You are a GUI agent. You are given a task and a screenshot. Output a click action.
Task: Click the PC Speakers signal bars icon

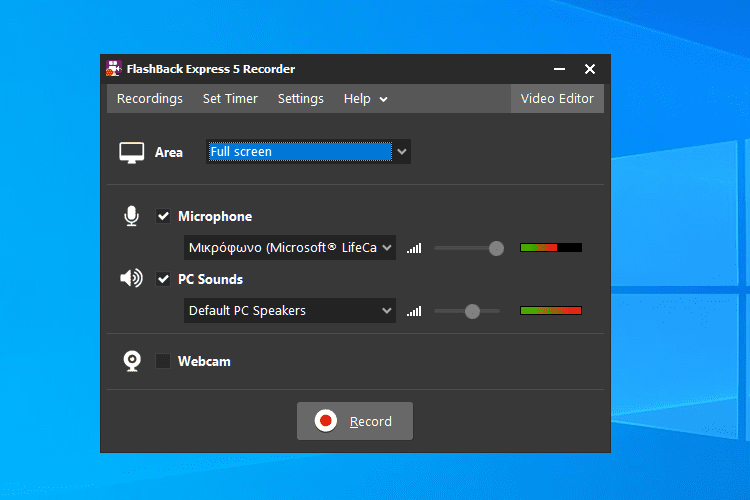[x=414, y=311]
